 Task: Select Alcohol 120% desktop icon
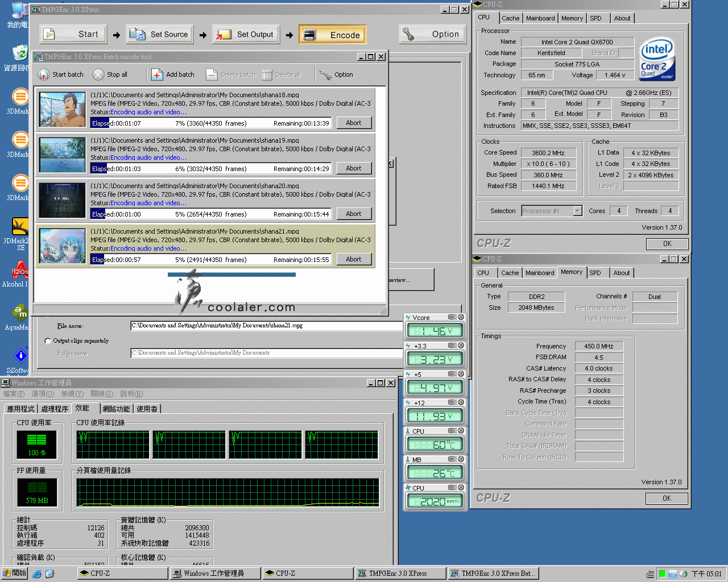pyautogui.click(x=19, y=275)
